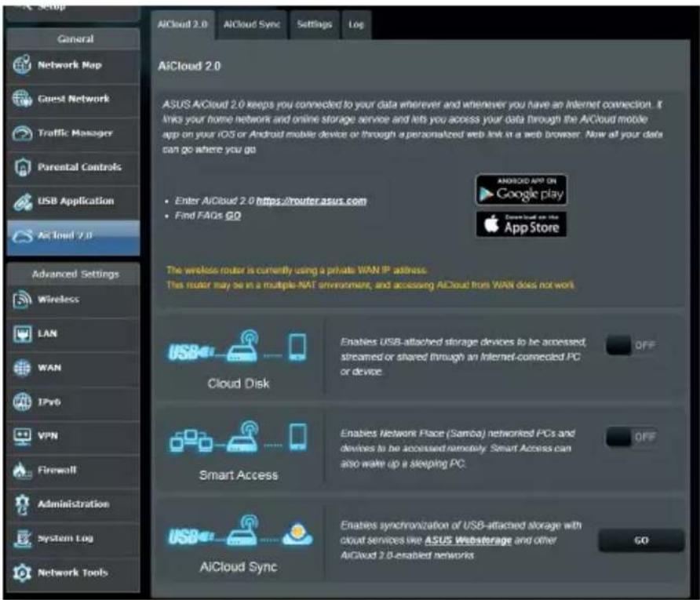Click the WAN globe icon
Image resolution: width=700 pixels, height=600 pixels.
pos(22,368)
